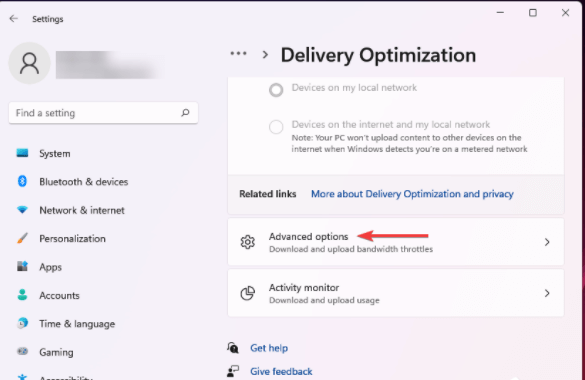Click the Personalization paintbrush icon
Screen dimensions: 585x380
click(x=22, y=238)
